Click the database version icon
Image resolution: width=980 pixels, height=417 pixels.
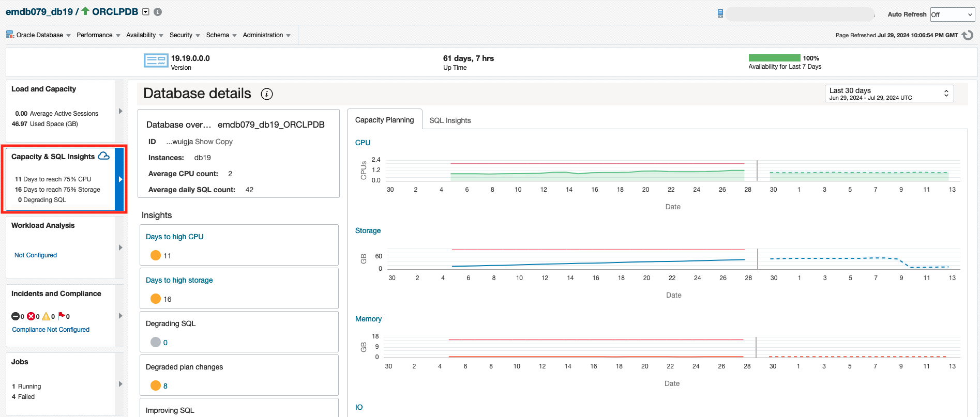click(156, 61)
